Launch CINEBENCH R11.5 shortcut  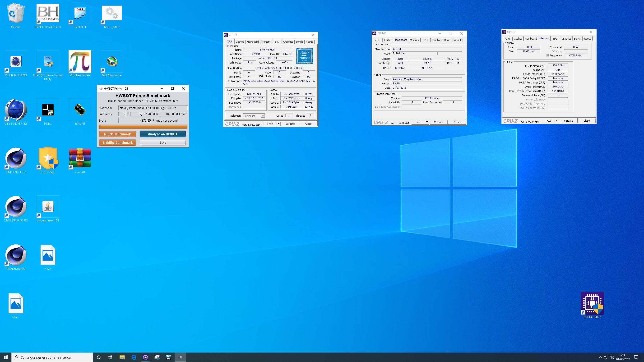pos(16,112)
